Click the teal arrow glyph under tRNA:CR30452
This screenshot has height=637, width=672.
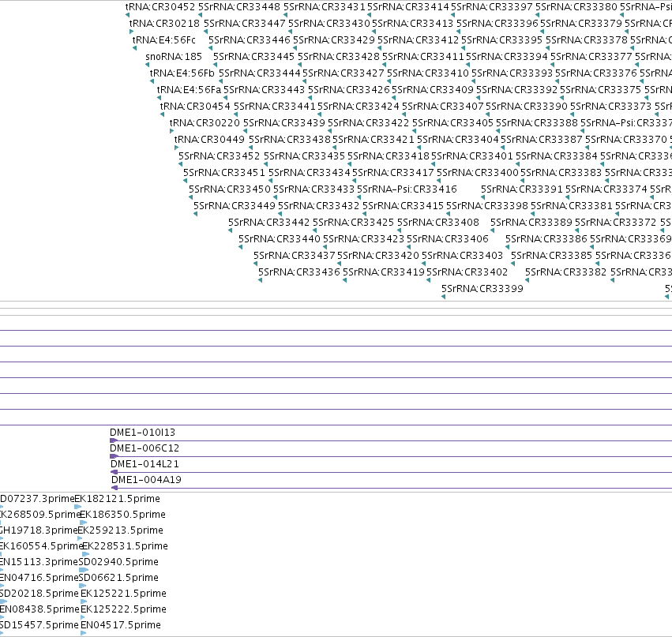pyautogui.click(x=128, y=15)
